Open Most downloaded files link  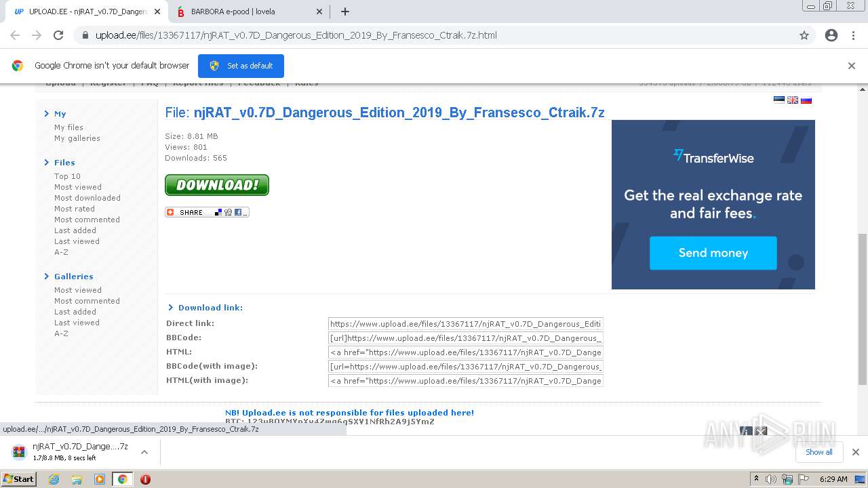[87, 198]
